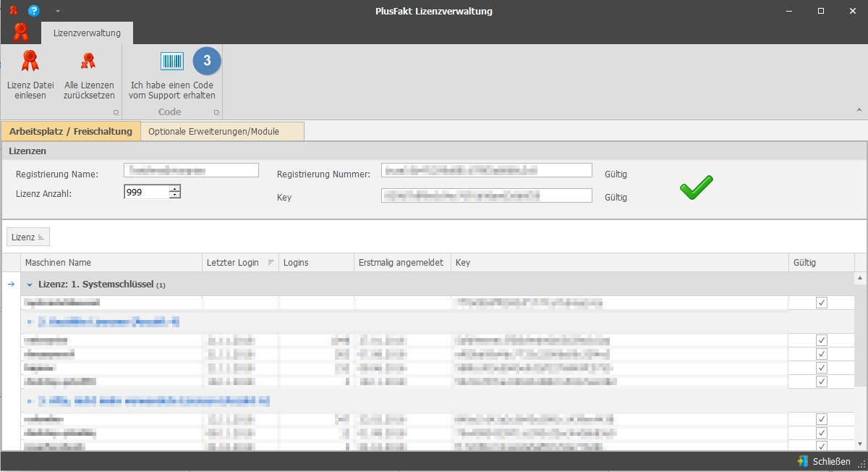Viewport: 868px width, 472px height.
Task: Click the small PlusFakt icon in title bar
Action: tap(13, 11)
